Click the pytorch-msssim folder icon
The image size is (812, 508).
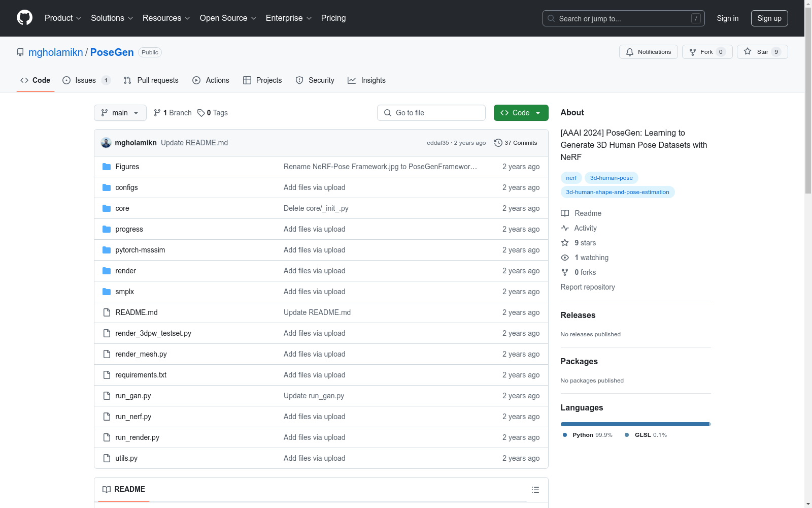click(107, 250)
